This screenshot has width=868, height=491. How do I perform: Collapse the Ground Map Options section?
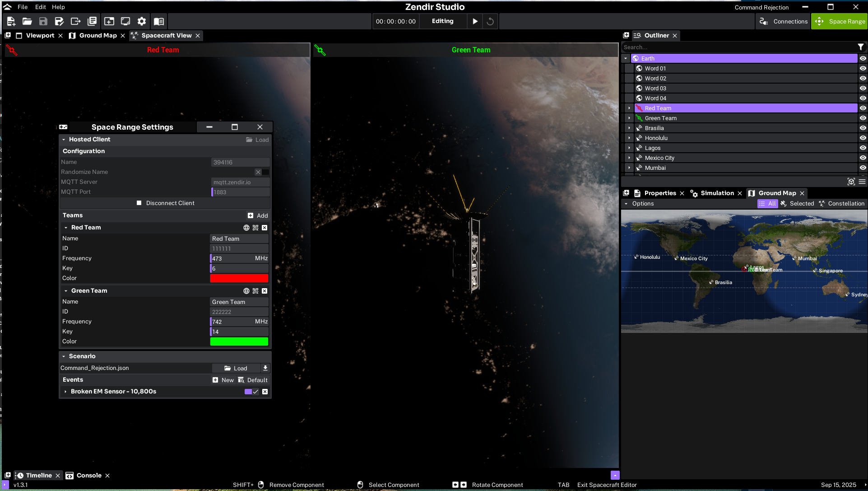coord(626,204)
